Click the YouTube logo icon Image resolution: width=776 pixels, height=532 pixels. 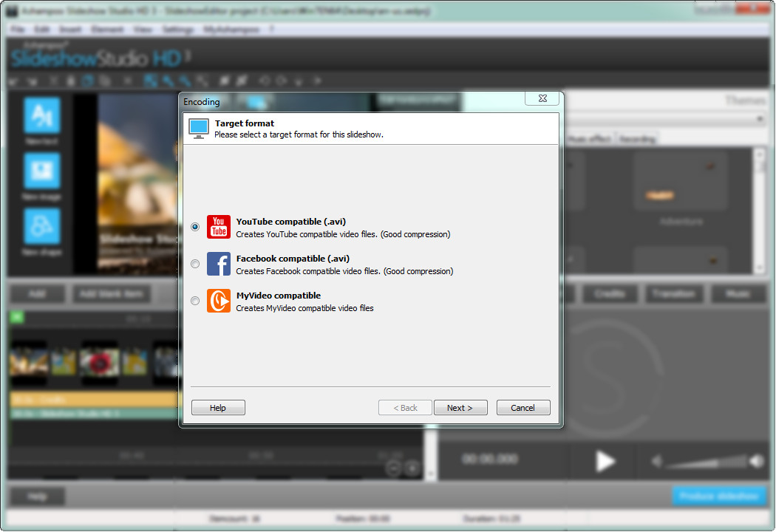219,227
